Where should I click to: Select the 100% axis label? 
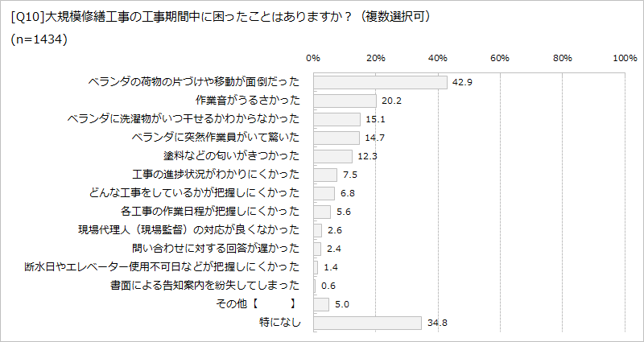[625, 58]
